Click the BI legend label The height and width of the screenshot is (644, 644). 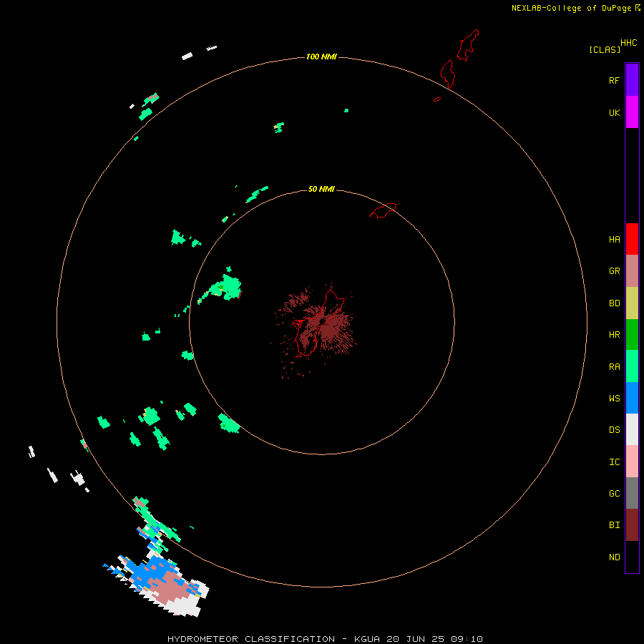(x=614, y=525)
